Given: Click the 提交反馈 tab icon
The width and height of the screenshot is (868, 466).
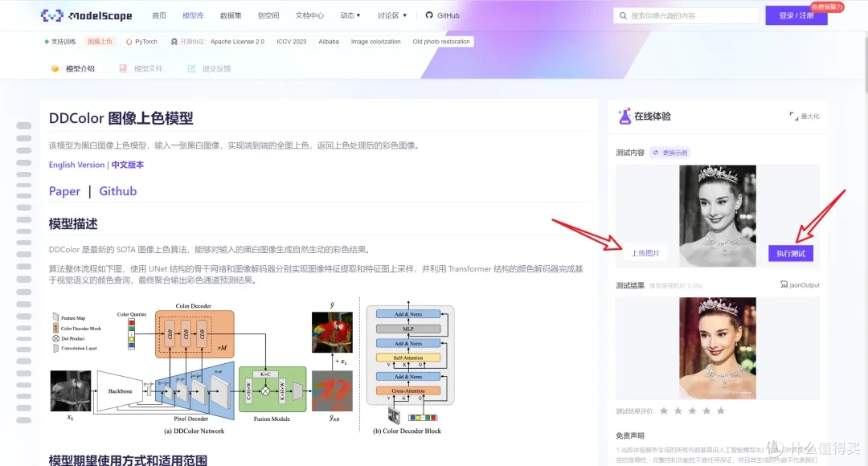Looking at the screenshot, I should [x=191, y=68].
